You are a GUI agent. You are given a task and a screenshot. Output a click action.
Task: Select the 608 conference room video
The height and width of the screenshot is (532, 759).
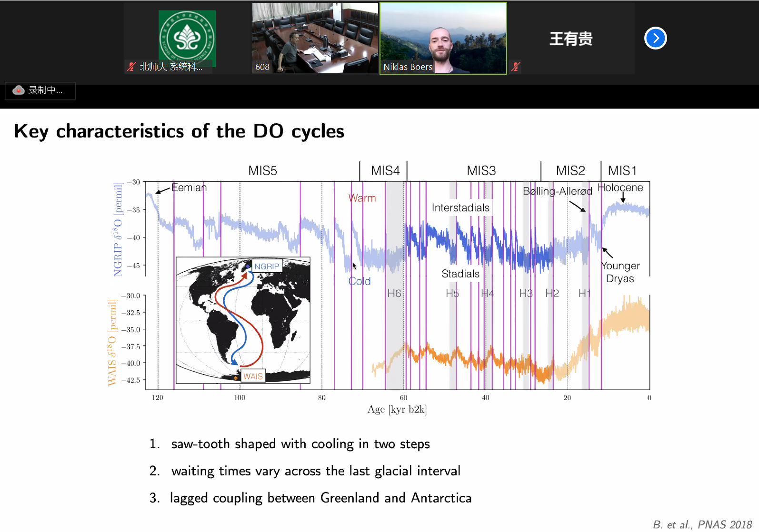(315, 38)
